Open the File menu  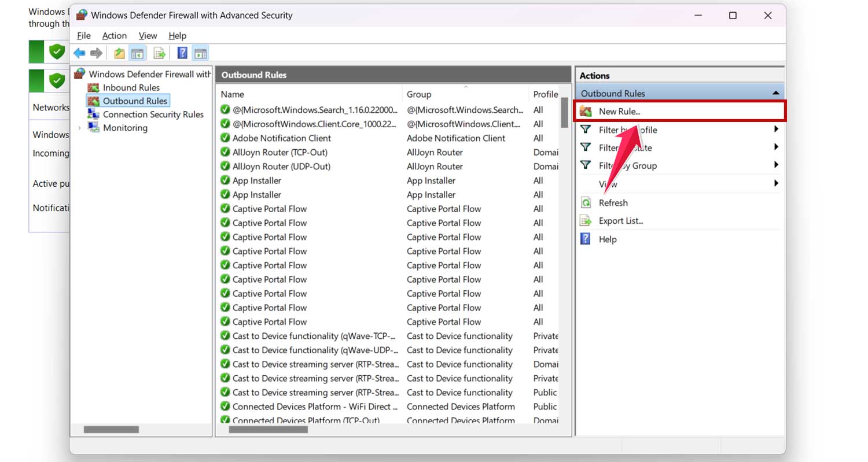[83, 36]
